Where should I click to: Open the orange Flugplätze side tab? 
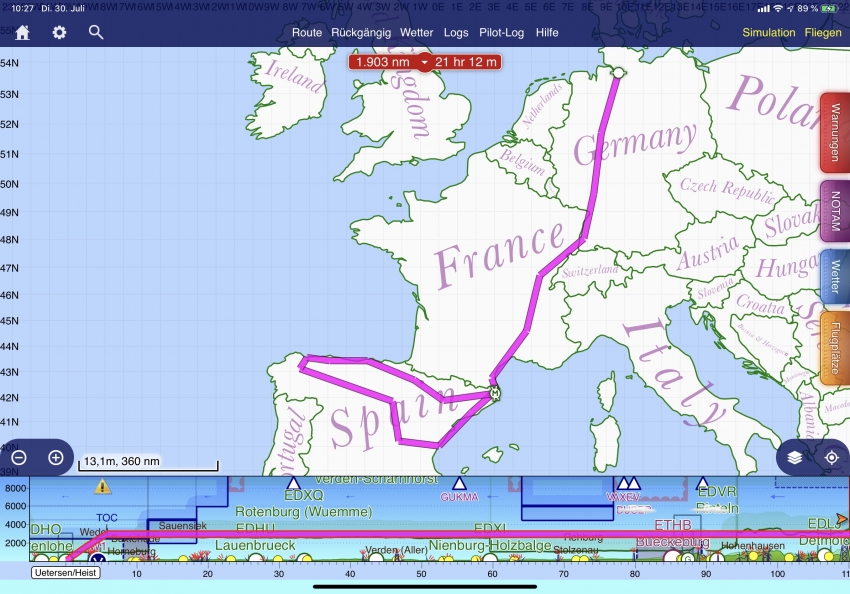click(x=835, y=348)
